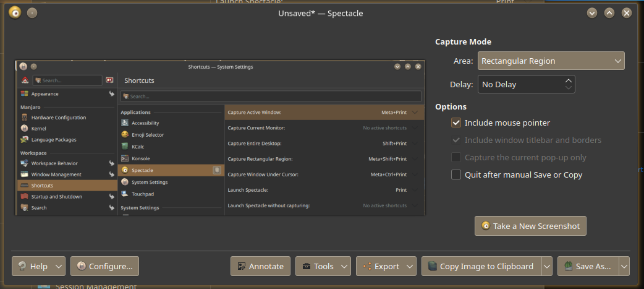Open the Area capture mode combo box
Screen dimensions: 644x289
click(x=551, y=61)
